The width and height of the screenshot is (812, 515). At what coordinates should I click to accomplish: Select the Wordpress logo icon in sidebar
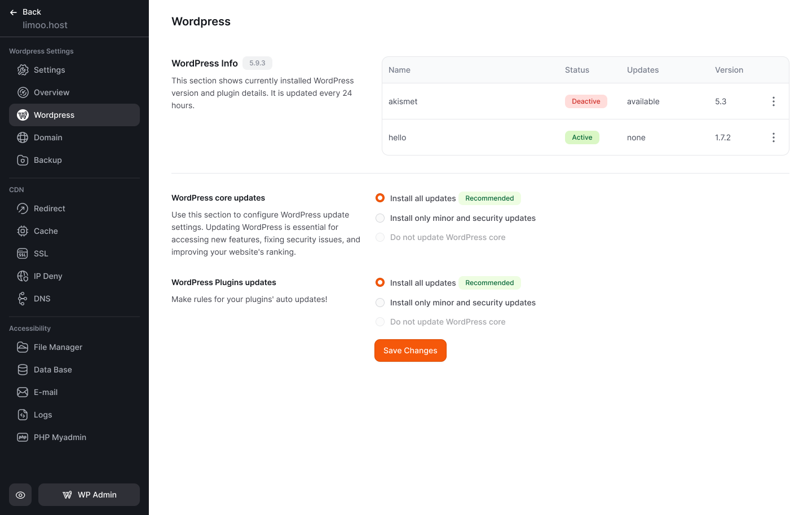tap(23, 115)
